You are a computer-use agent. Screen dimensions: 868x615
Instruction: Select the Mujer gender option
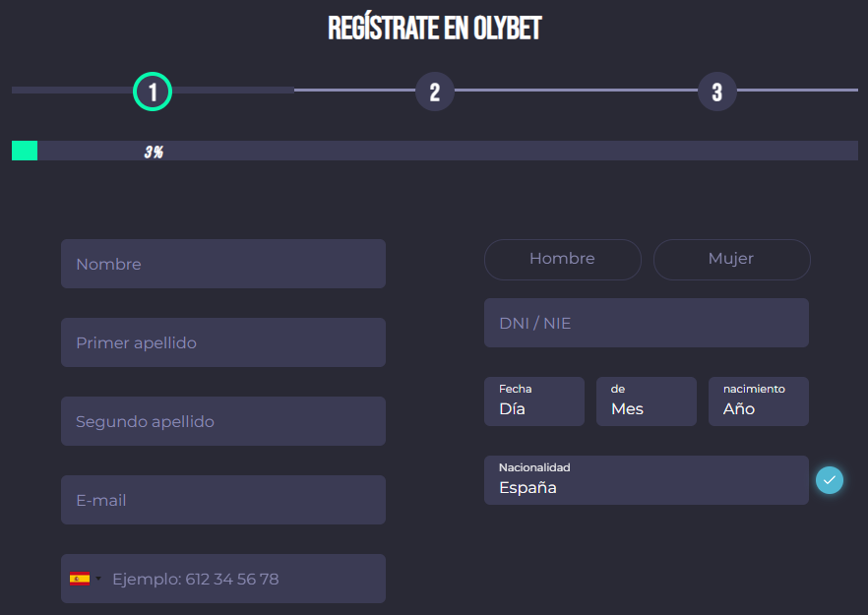point(731,259)
